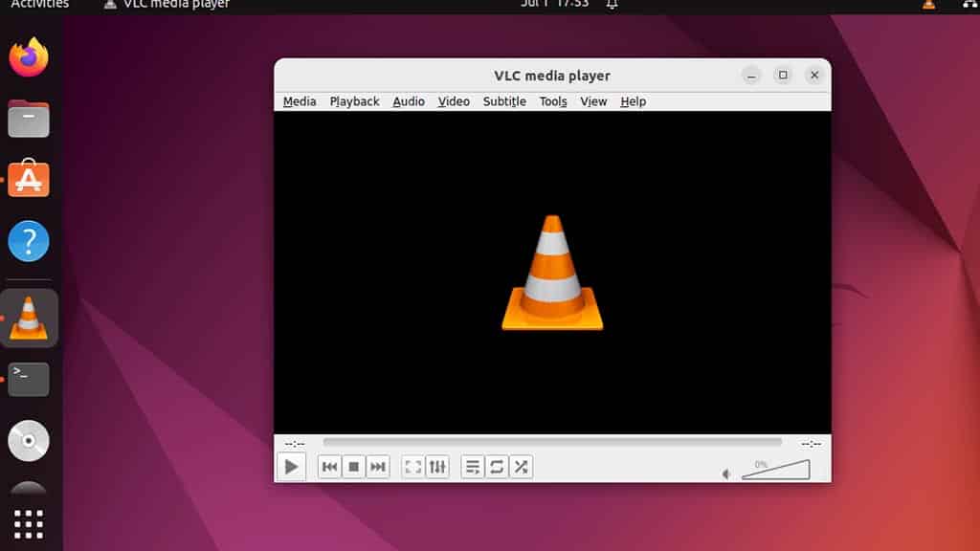Toggle remaining time display label
Screen dimensions: 980x551
point(812,444)
